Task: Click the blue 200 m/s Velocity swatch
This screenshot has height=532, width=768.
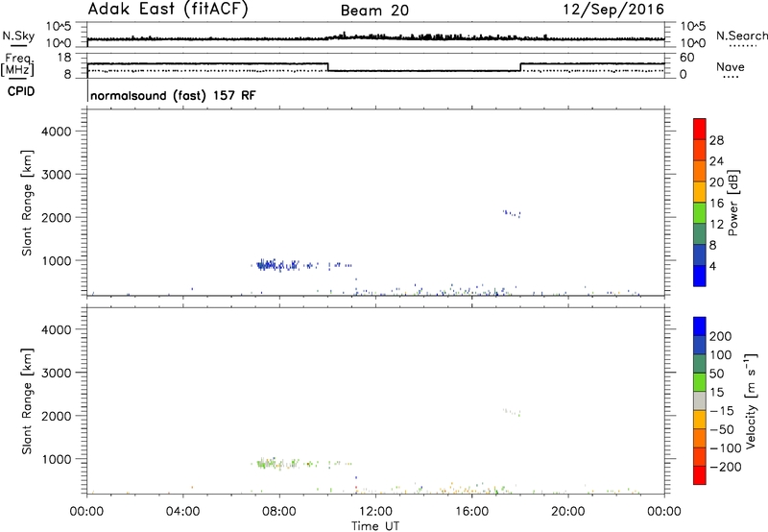Action: pyautogui.click(x=700, y=326)
